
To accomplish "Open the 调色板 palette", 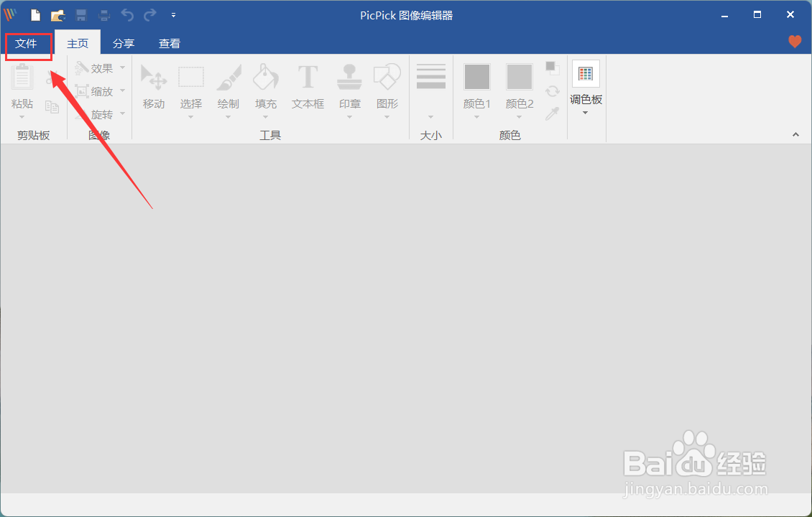I will pos(586,73).
